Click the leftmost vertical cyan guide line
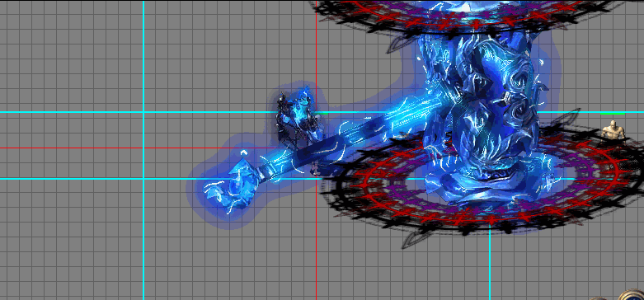The image size is (644, 300). point(143,246)
